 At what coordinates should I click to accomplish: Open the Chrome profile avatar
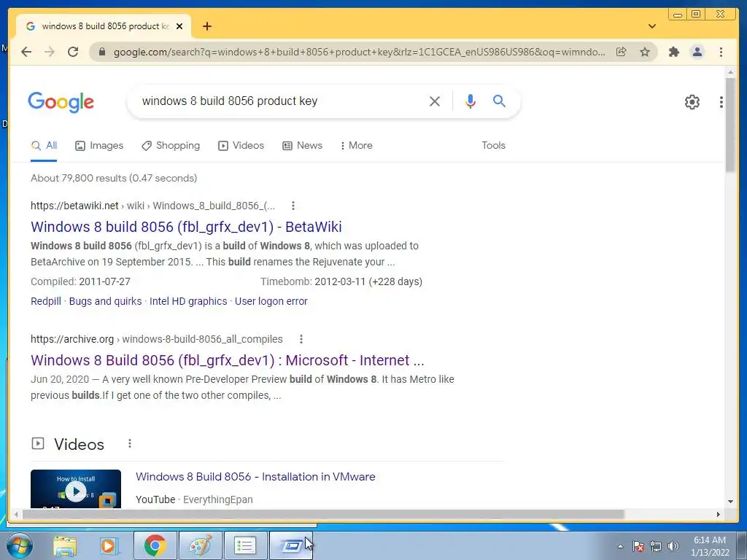pyautogui.click(x=697, y=52)
